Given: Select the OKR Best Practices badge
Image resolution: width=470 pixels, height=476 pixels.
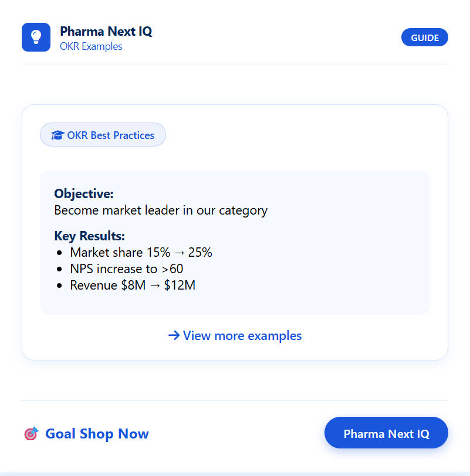Looking at the screenshot, I should 103,135.
